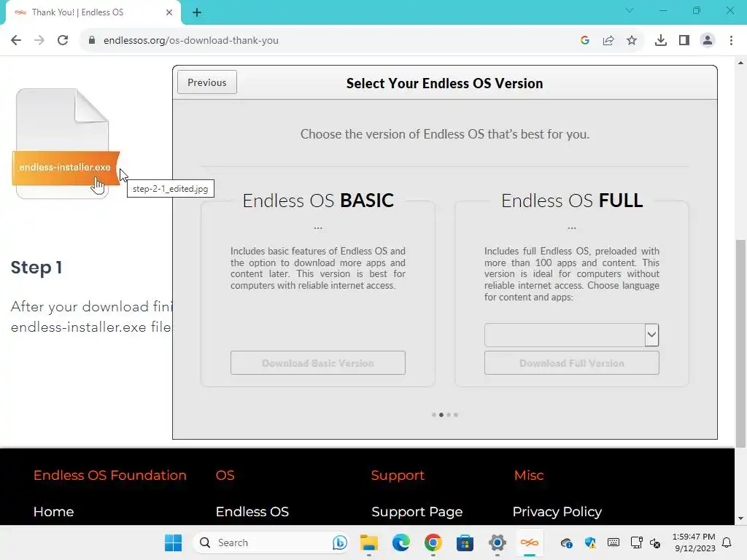Select the Thank You | Endless OS tab

(93, 12)
